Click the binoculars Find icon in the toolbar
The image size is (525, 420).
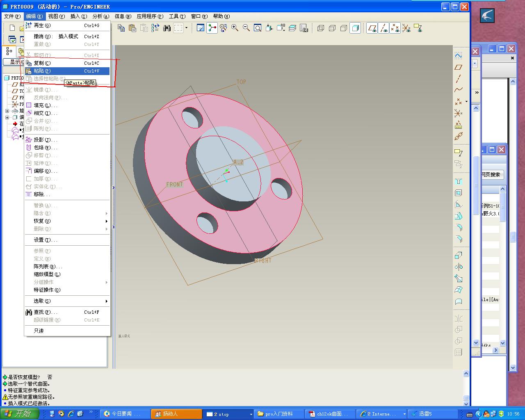coord(167,28)
